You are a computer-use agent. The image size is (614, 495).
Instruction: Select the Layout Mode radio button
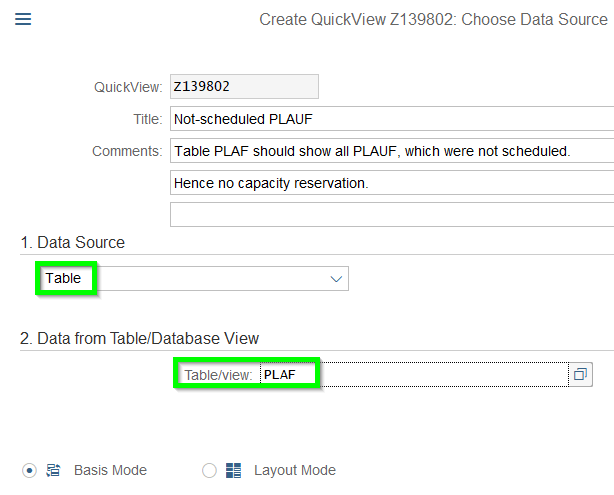pyautogui.click(x=209, y=470)
